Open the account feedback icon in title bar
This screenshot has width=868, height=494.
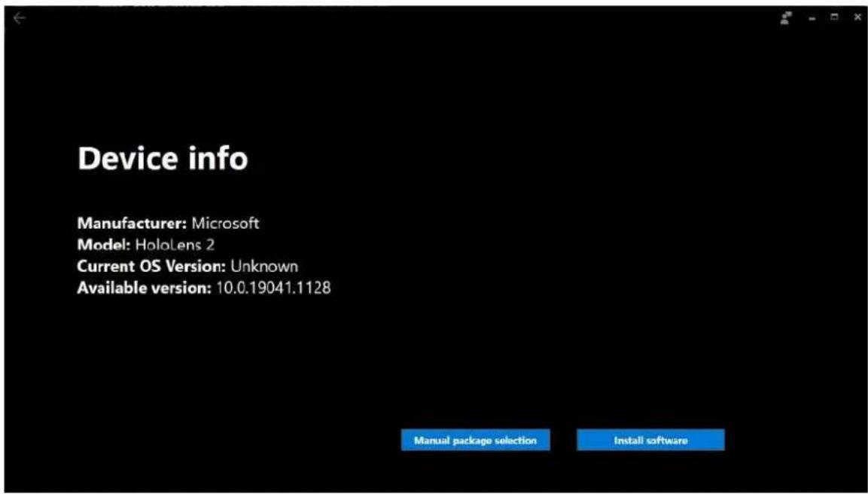click(x=786, y=18)
